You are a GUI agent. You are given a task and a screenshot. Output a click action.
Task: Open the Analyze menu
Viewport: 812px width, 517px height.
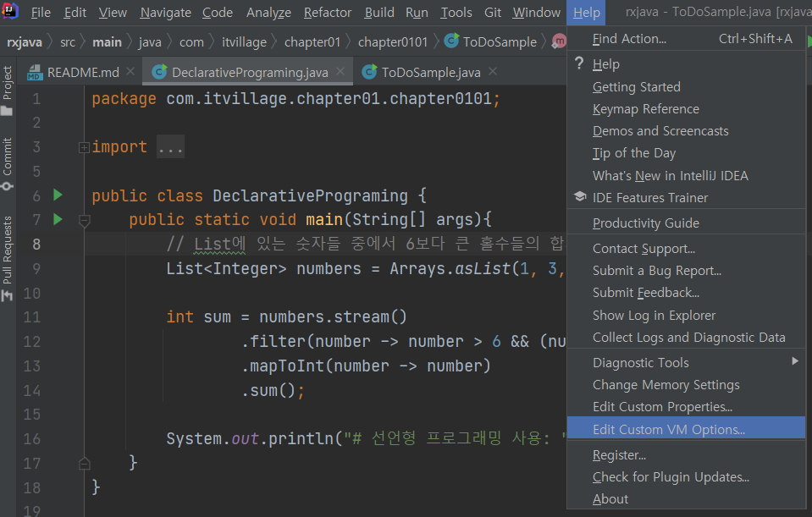pos(268,13)
